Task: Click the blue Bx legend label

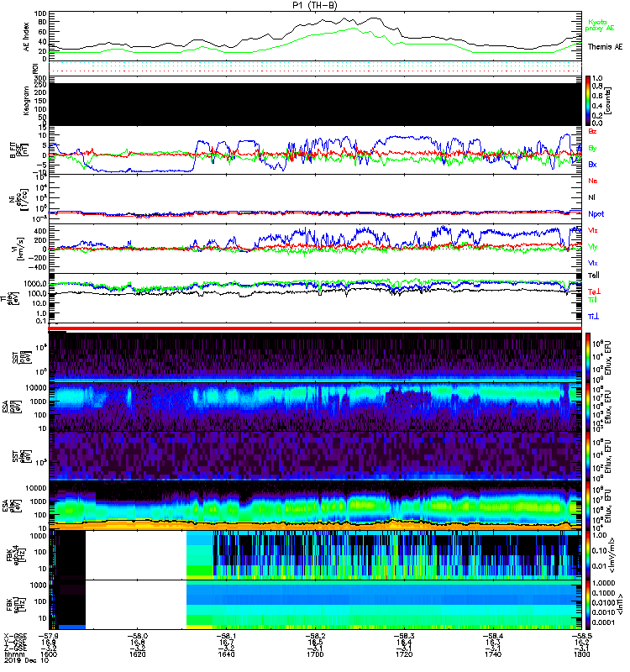Action: click(592, 164)
